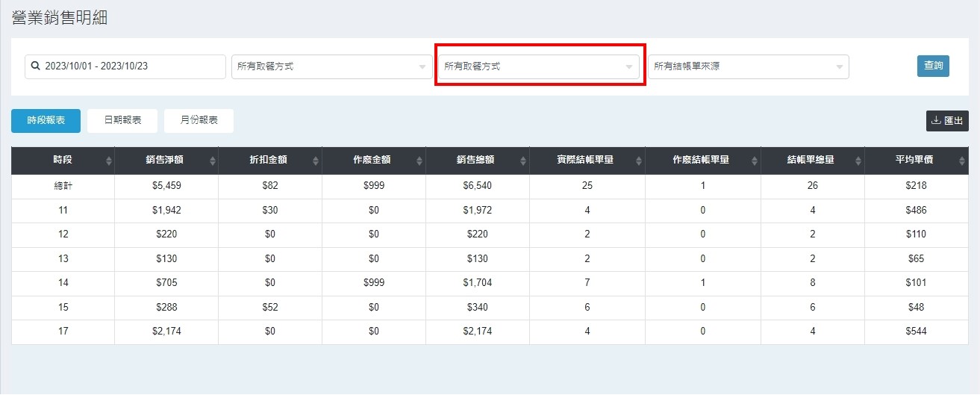
Task: Sort by 時段 column sort arrows
Action: pos(109,161)
